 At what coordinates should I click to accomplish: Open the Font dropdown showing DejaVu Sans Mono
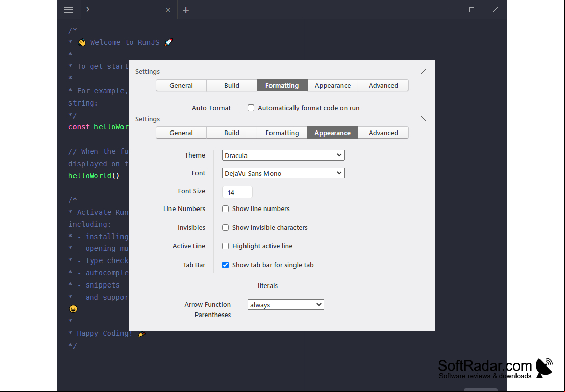click(x=283, y=173)
